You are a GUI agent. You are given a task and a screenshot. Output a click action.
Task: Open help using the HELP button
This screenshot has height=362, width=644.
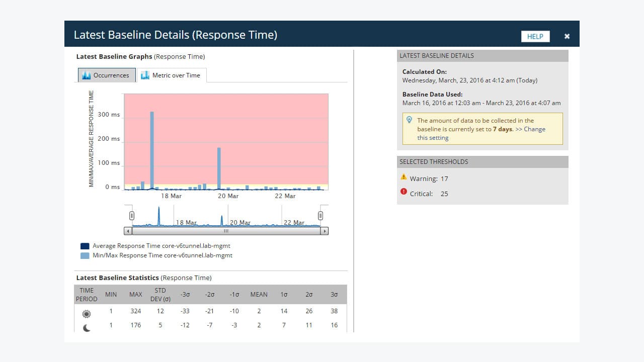(535, 36)
